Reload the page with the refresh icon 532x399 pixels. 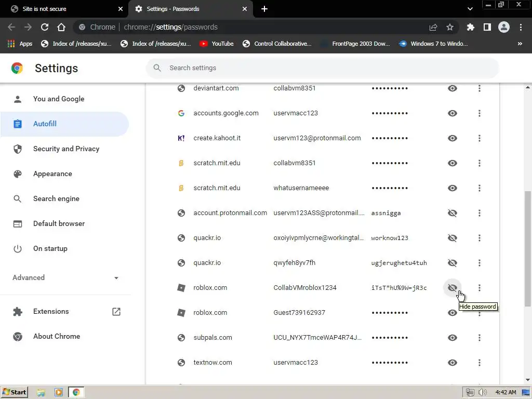45,27
